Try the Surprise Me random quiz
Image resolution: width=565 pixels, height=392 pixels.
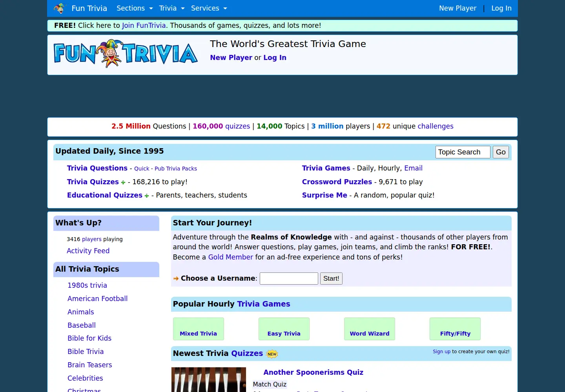(324, 195)
